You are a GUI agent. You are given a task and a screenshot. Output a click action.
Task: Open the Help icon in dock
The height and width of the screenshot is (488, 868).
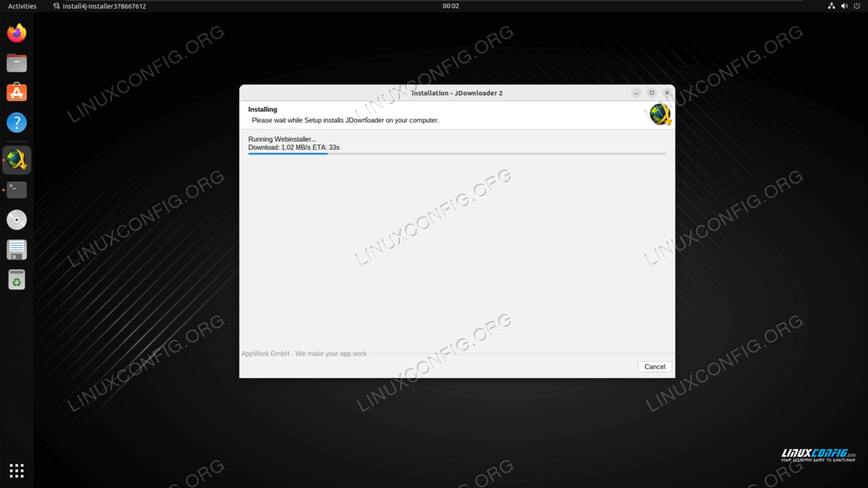pyautogui.click(x=17, y=122)
